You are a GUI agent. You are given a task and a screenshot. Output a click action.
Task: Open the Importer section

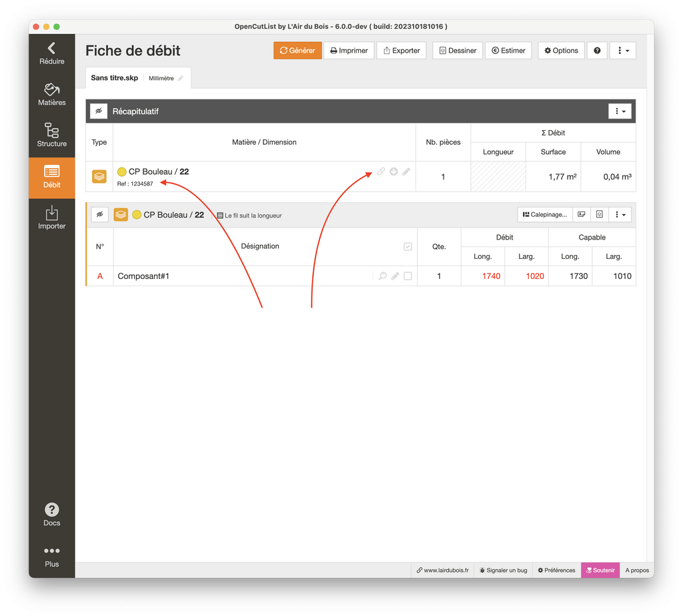click(51, 218)
